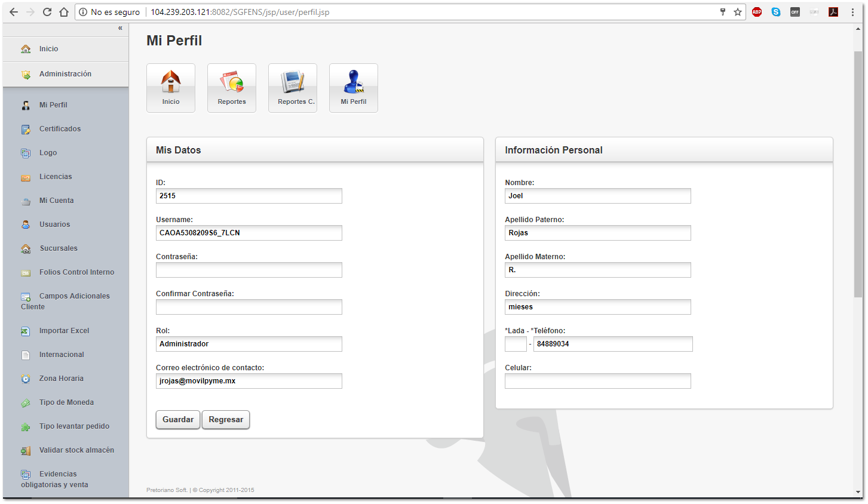The image size is (868, 504).
Task: Click the Regresar button
Action: (226, 420)
